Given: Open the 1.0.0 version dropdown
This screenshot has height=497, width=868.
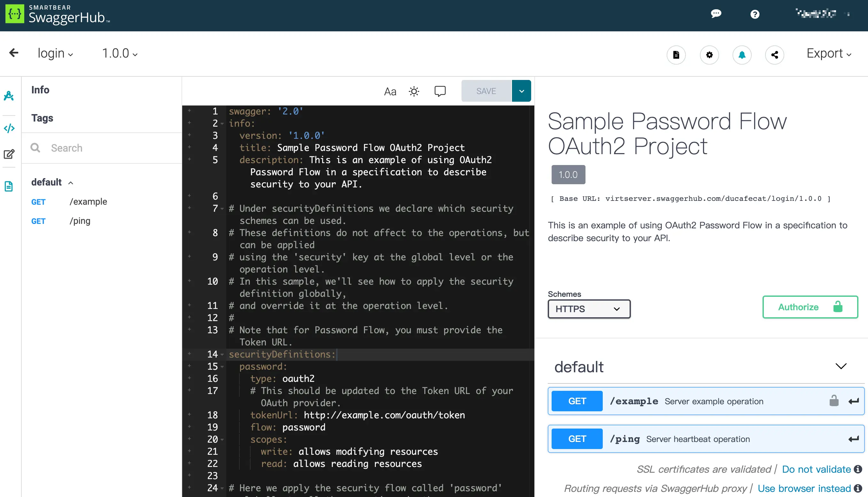Looking at the screenshot, I should coord(120,54).
